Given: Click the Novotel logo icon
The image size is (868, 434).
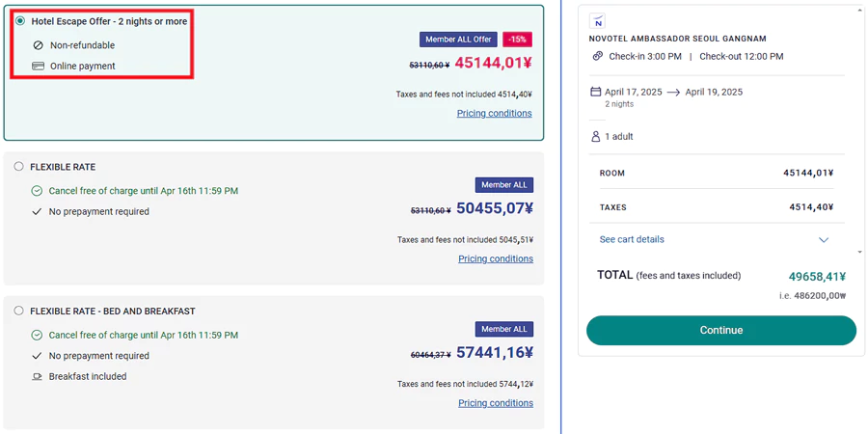Looking at the screenshot, I should 598,21.
